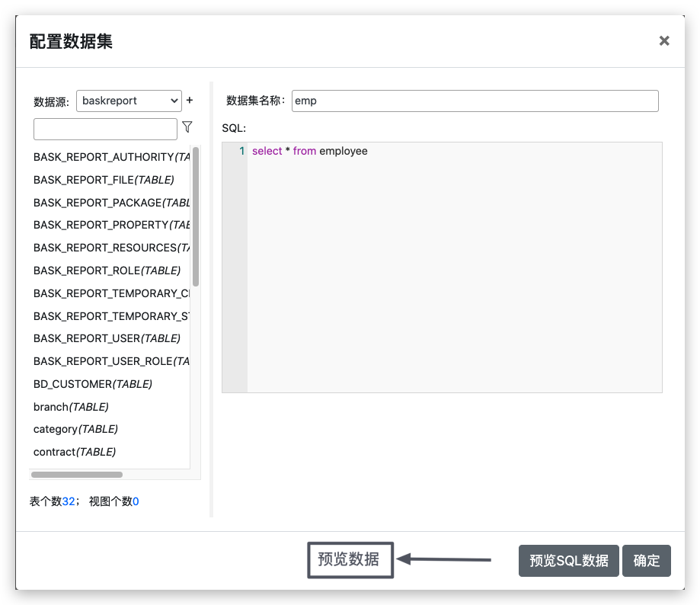700x605 pixels.
Task: Select BASK_REPORT_USER(TABLE) entry
Action: 107,338
